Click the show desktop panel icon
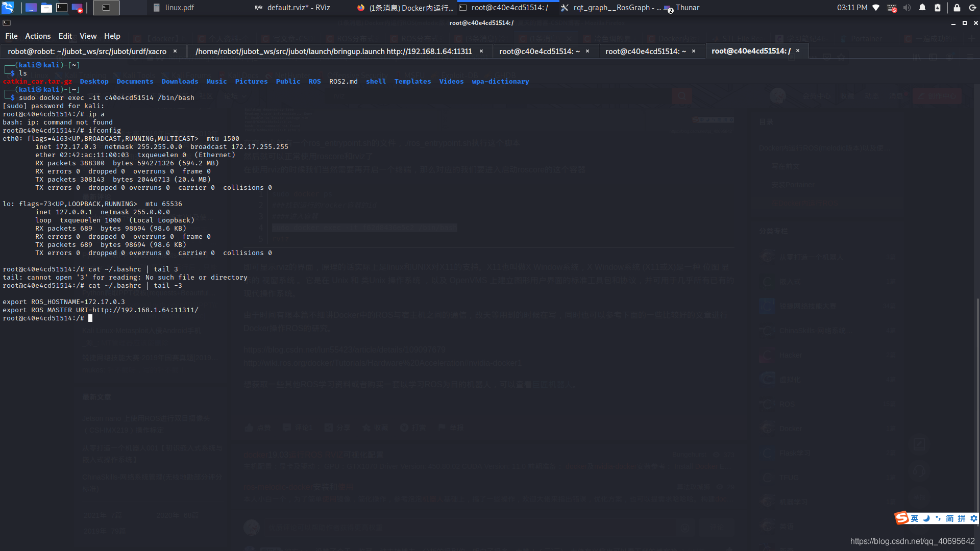This screenshot has width=980, height=551. pyautogui.click(x=31, y=8)
